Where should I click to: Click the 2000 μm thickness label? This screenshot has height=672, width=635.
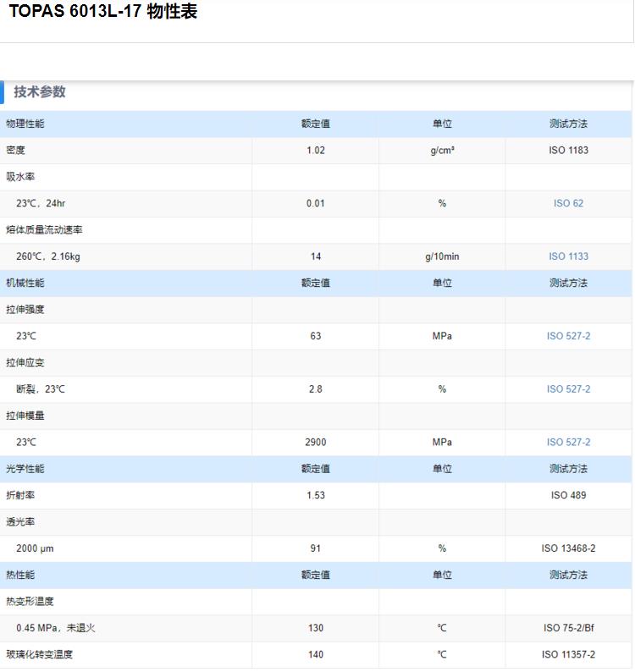[36, 548]
